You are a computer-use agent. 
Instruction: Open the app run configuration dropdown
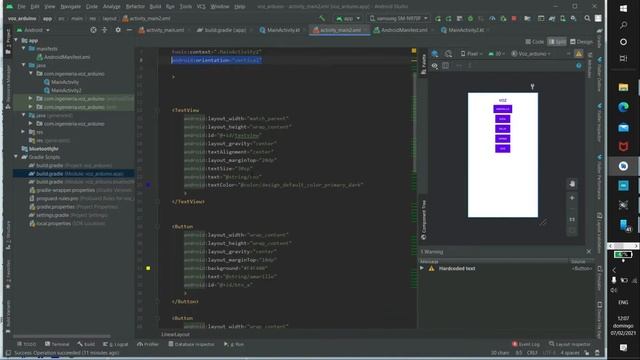(348, 18)
